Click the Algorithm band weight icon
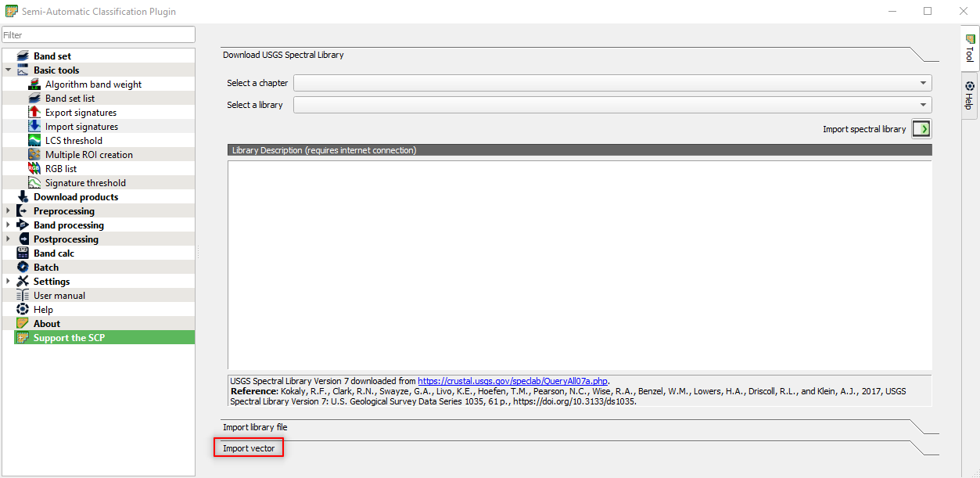The width and height of the screenshot is (980, 478). click(34, 84)
